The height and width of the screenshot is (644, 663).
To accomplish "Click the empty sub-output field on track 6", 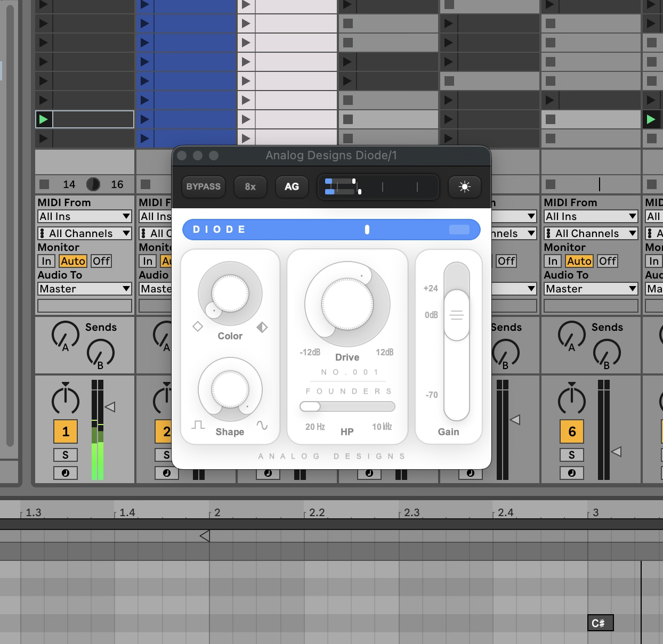I will pyautogui.click(x=591, y=306).
